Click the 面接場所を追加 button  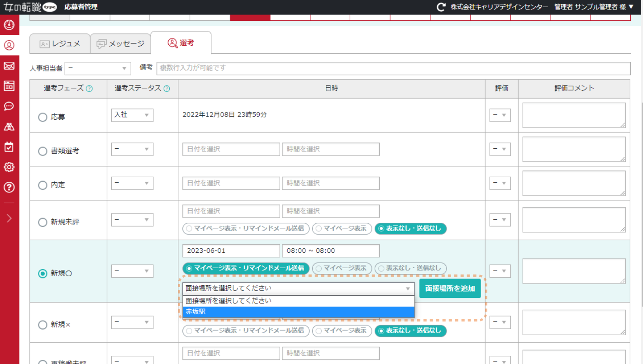point(450,288)
